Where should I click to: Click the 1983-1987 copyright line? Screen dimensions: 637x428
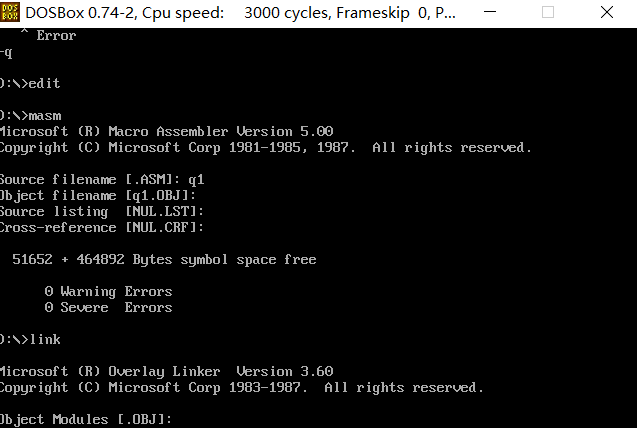tap(240, 387)
